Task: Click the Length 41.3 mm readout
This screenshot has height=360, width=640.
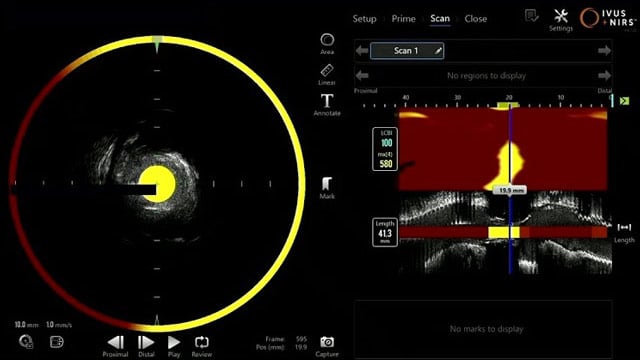Action: tap(385, 232)
